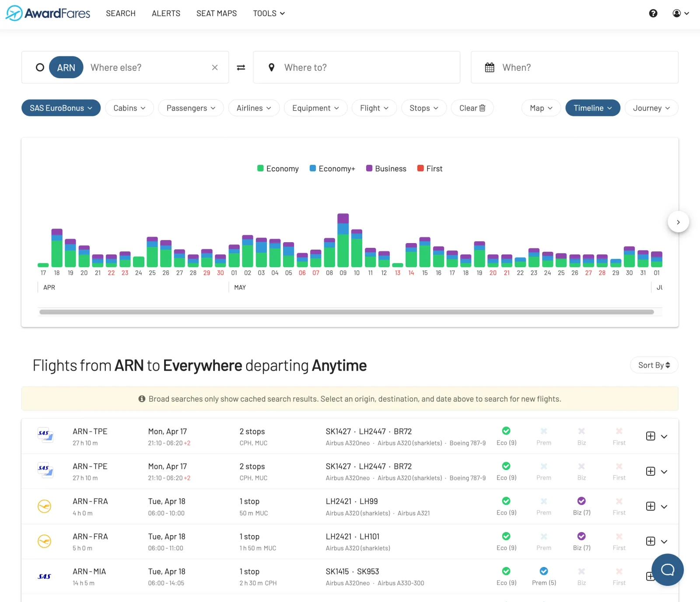Toggle the Timeline view
Image resolution: width=700 pixels, height=602 pixels.
[593, 108]
